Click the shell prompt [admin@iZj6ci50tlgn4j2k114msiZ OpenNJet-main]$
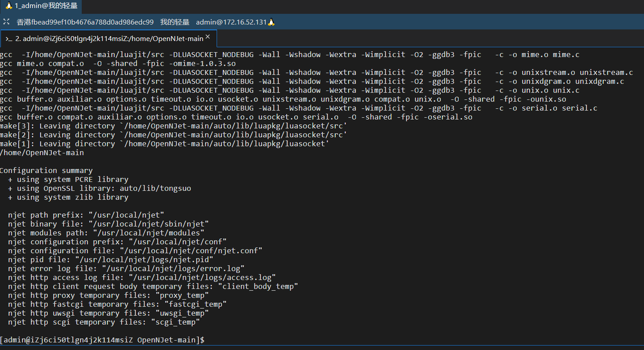Image resolution: width=644 pixels, height=350 pixels. (102, 340)
